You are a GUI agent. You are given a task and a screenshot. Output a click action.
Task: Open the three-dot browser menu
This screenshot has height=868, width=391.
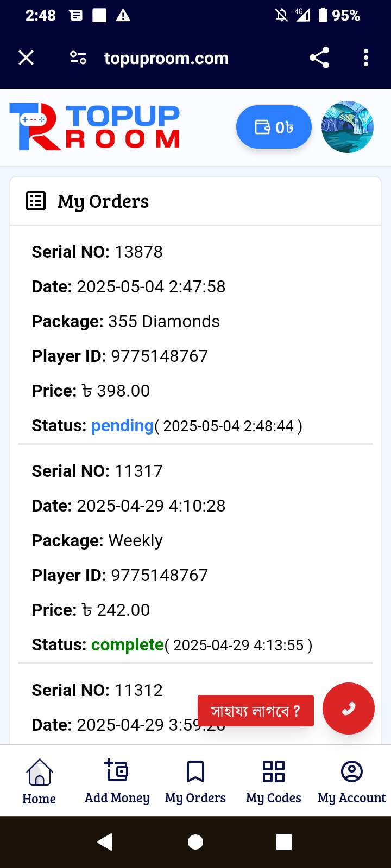(x=366, y=58)
